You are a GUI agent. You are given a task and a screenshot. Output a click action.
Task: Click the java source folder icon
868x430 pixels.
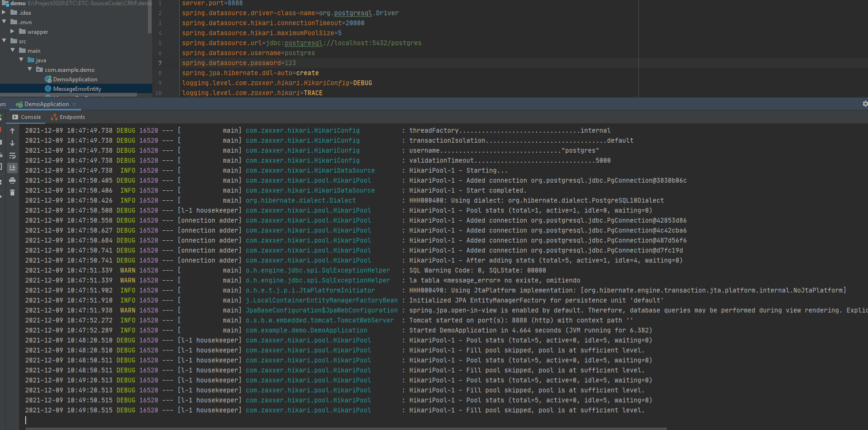pyautogui.click(x=31, y=60)
